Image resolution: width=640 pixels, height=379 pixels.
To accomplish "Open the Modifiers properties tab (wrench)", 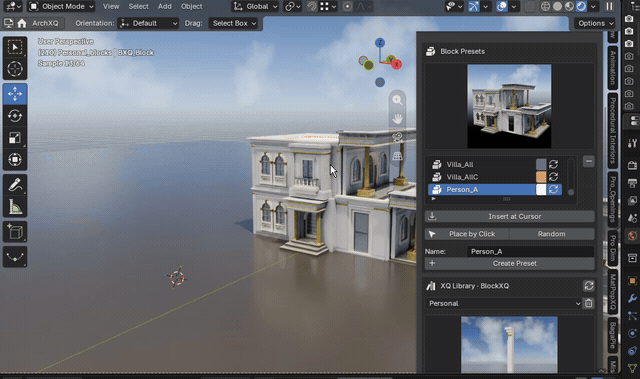I will click(632, 298).
